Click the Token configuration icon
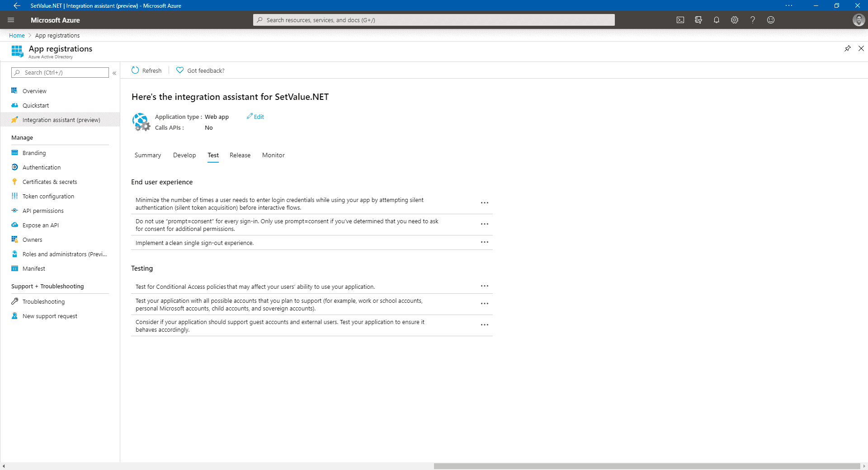 pyautogui.click(x=14, y=196)
